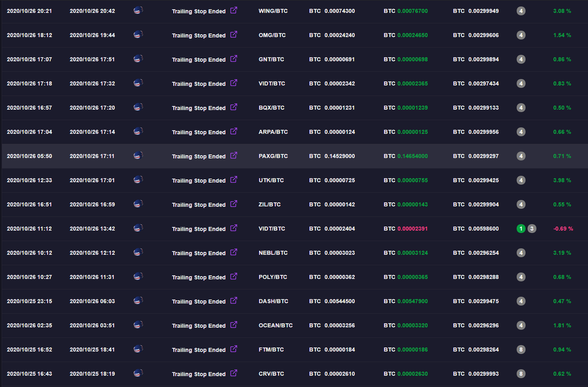Click the 4 badge in the PAXG/BTC row
The image size is (588, 387).
click(521, 156)
